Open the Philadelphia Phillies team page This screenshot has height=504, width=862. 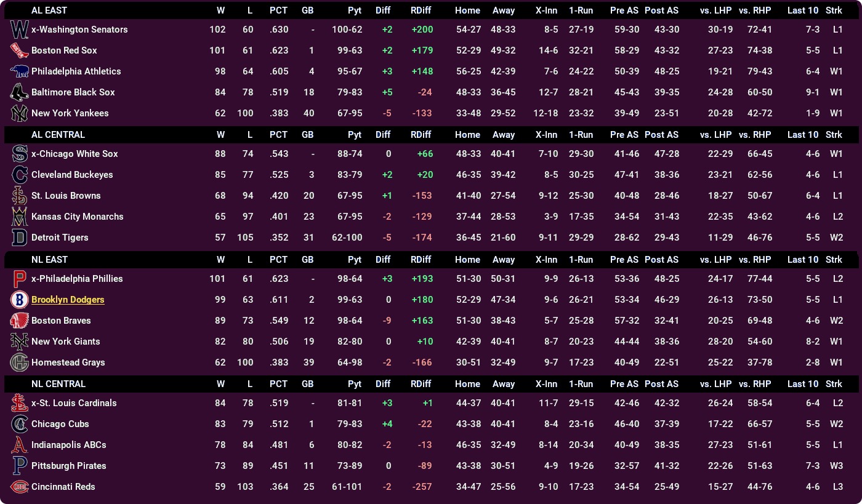point(77,279)
